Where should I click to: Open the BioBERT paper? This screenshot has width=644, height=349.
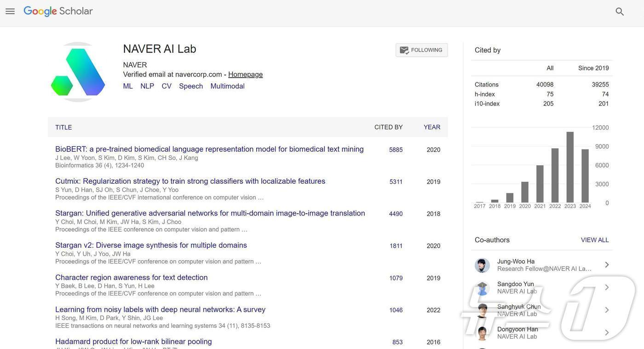coord(209,149)
